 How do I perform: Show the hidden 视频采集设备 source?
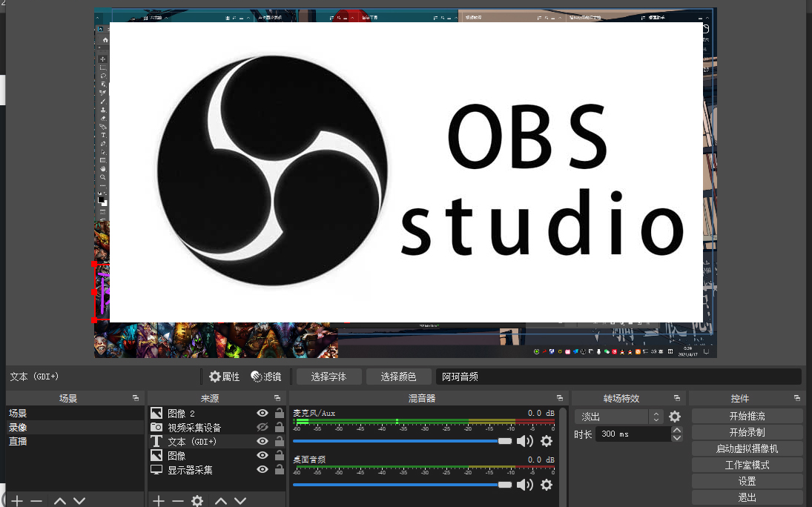[x=263, y=427]
